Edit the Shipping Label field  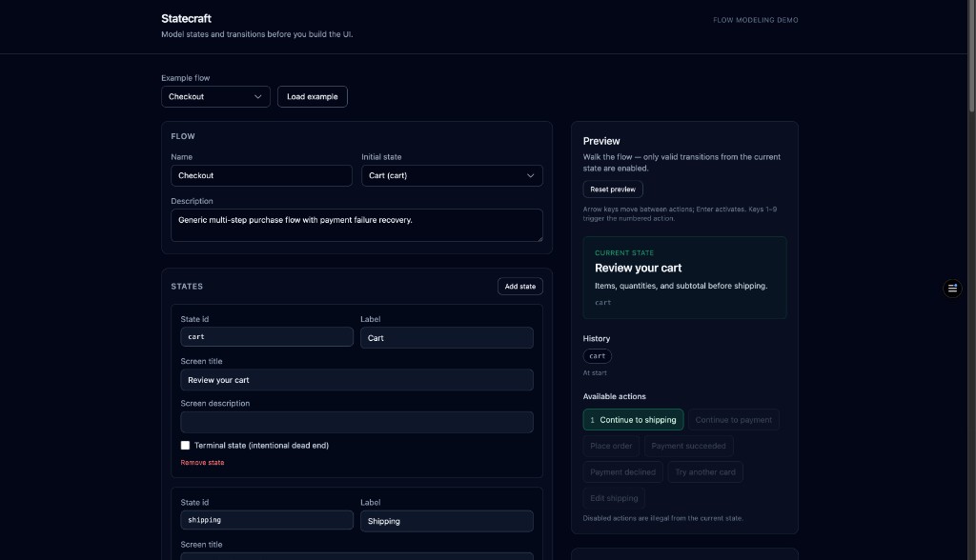(x=447, y=521)
